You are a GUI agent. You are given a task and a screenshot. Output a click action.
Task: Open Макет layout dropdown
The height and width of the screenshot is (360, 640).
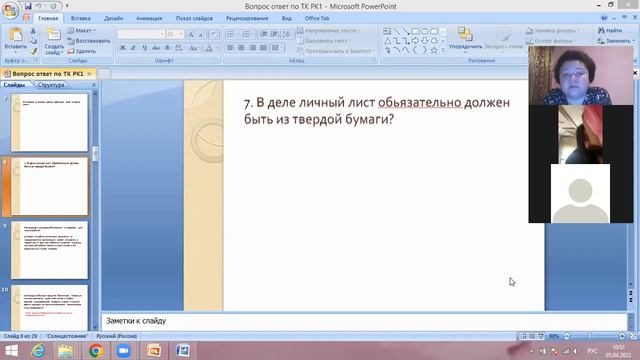coord(82,31)
